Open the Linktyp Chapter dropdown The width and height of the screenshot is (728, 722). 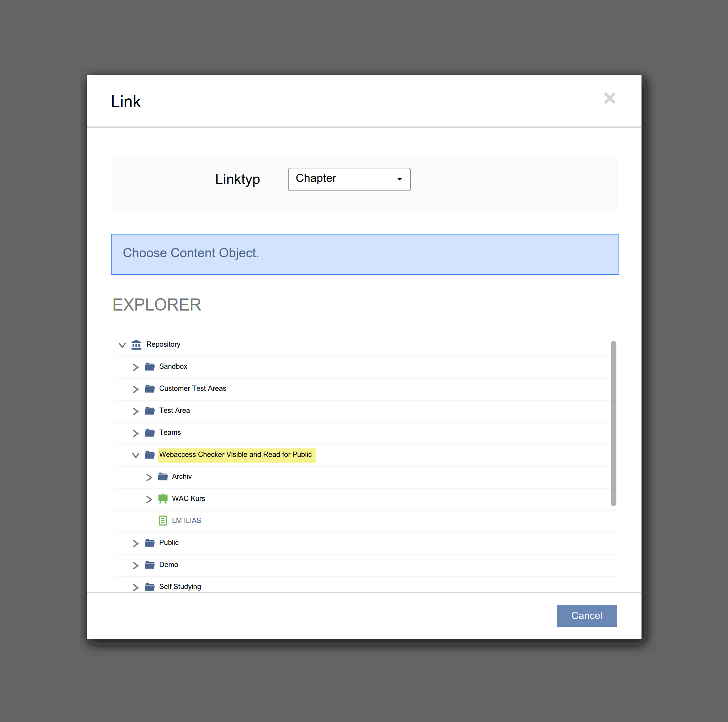pyautogui.click(x=349, y=179)
